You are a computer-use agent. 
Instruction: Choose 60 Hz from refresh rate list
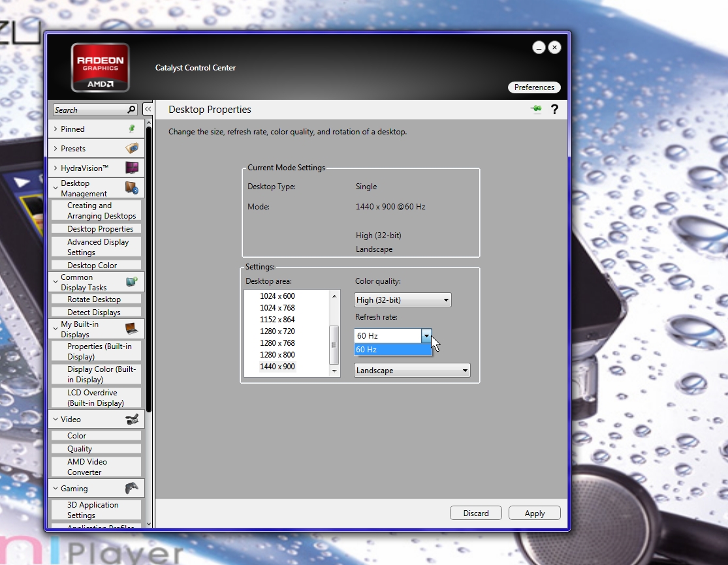pyautogui.click(x=392, y=350)
